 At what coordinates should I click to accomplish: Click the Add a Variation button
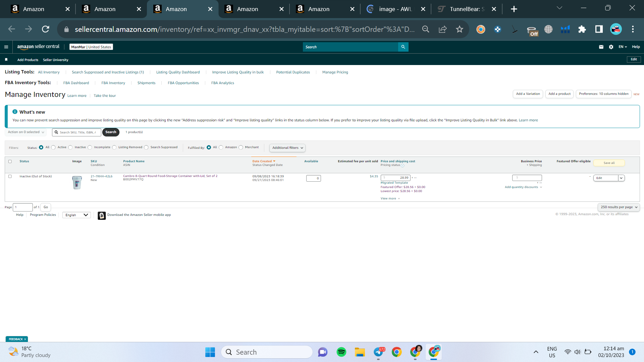(x=528, y=94)
